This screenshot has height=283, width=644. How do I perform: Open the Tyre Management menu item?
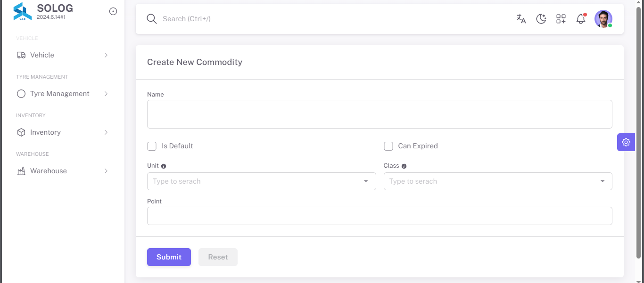(x=62, y=94)
